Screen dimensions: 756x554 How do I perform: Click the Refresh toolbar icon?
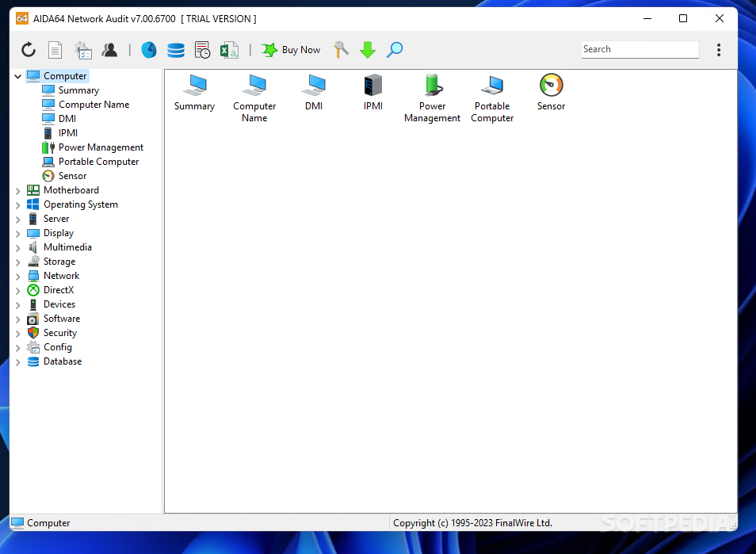[x=29, y=50]
